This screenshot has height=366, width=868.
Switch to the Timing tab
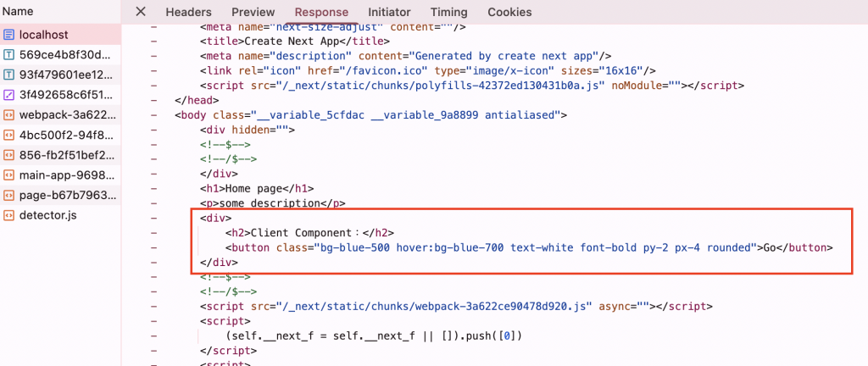[449, 12]
